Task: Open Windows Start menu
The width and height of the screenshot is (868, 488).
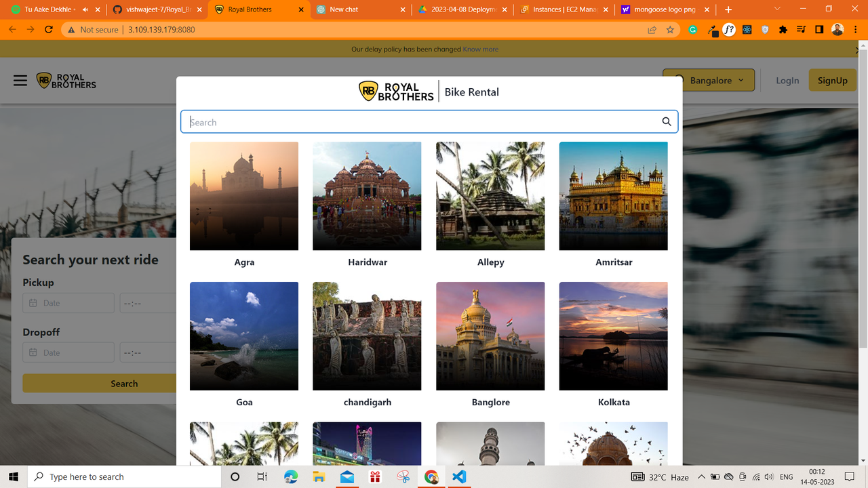Action: [14, 477]
